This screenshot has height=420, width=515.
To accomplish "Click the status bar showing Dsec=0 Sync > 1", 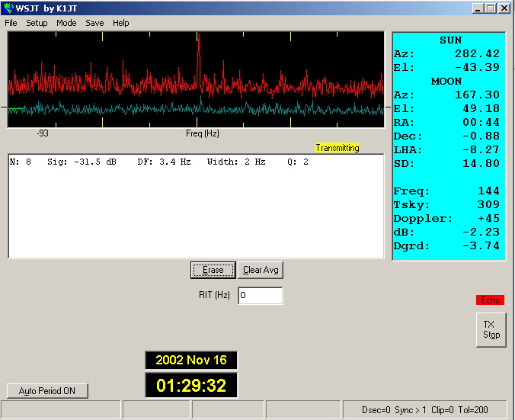I will (425, 410).
